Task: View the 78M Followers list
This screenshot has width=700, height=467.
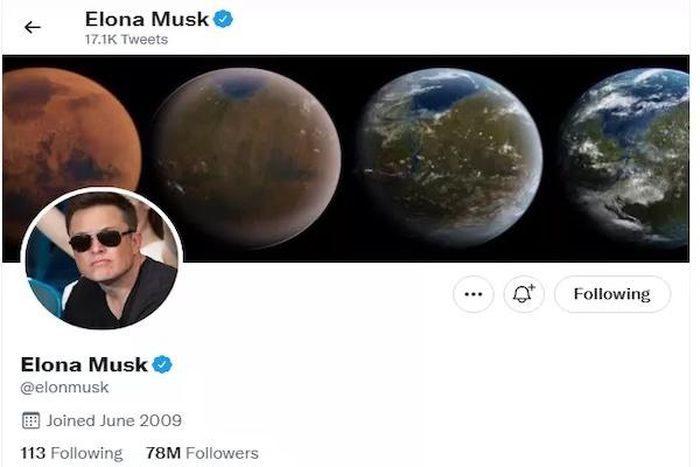Action: tap(201, 453)
